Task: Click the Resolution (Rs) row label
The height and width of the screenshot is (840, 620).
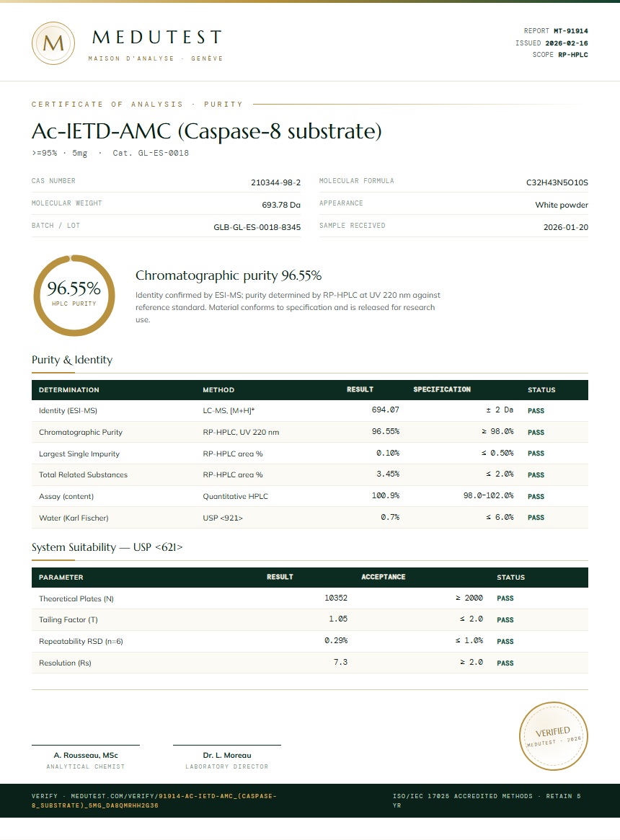Action: click(x=65, y=663)
